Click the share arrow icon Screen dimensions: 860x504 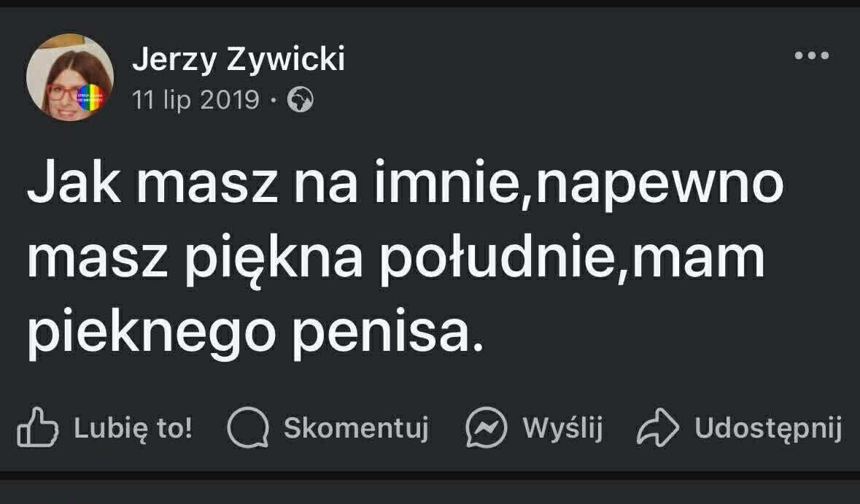tap(657, 427)
